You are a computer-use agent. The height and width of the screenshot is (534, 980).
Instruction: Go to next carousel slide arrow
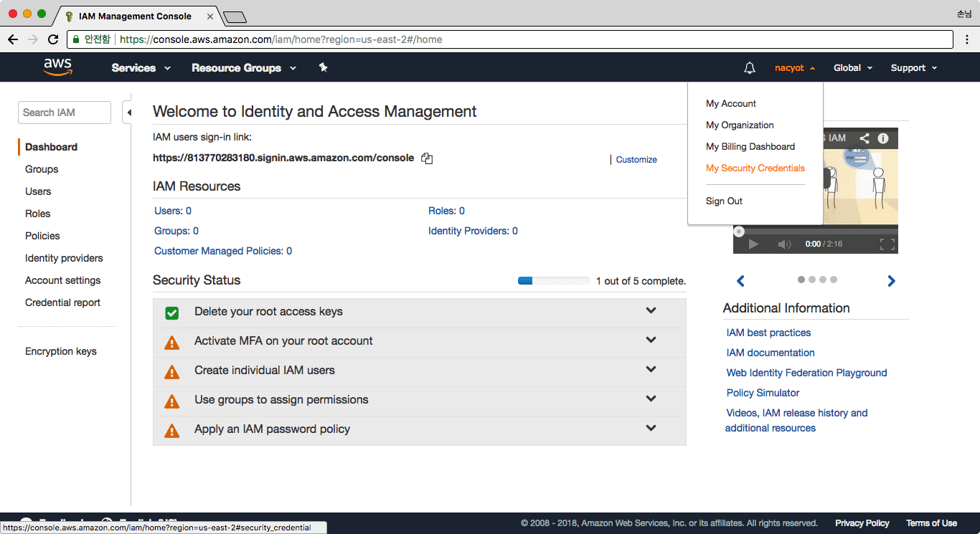(x=891, y=281)
